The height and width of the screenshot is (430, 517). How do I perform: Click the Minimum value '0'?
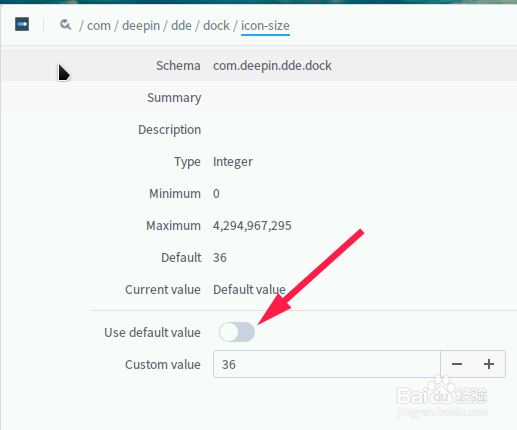216,194
